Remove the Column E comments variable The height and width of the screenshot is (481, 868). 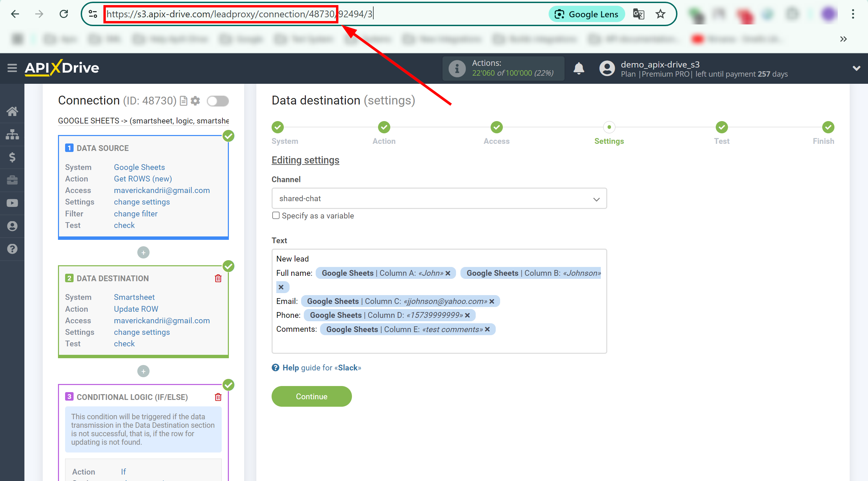(x=487, y=329)
